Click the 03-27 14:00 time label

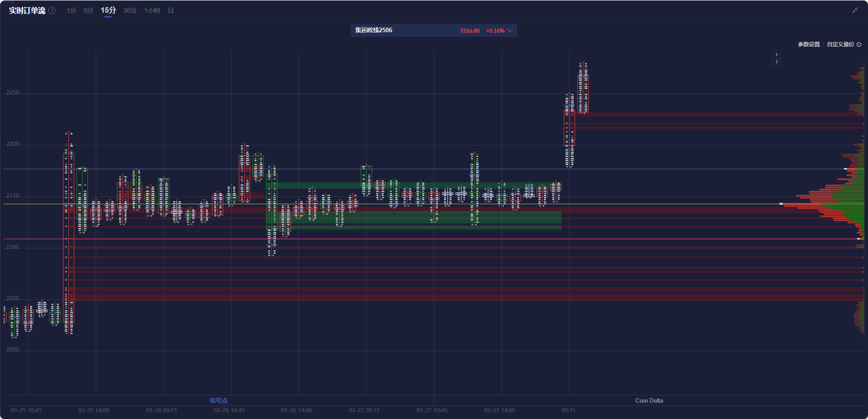[x=499, y=410]
